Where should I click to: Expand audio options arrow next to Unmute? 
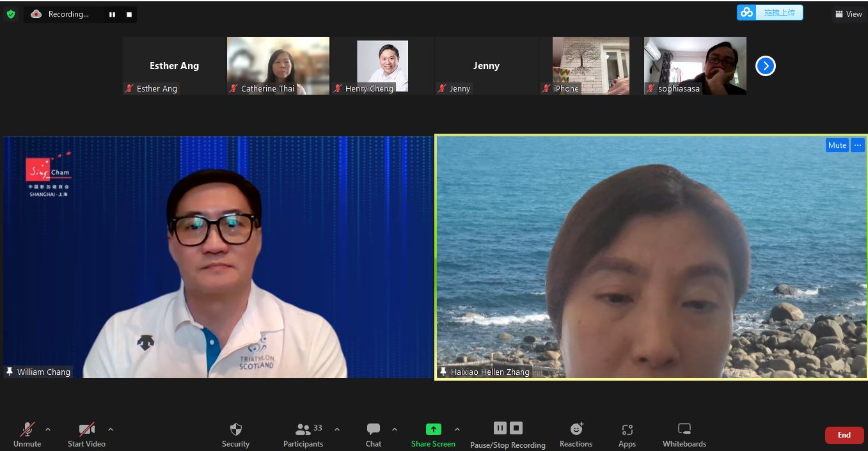[48, 429]
